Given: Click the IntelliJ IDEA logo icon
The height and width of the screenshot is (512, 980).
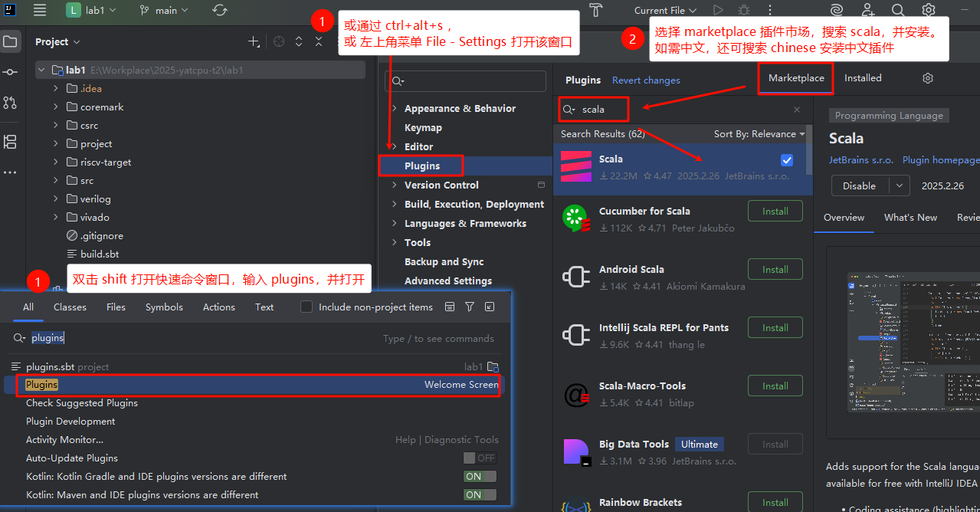Looking at the screenshot, I should click(10, 10).
